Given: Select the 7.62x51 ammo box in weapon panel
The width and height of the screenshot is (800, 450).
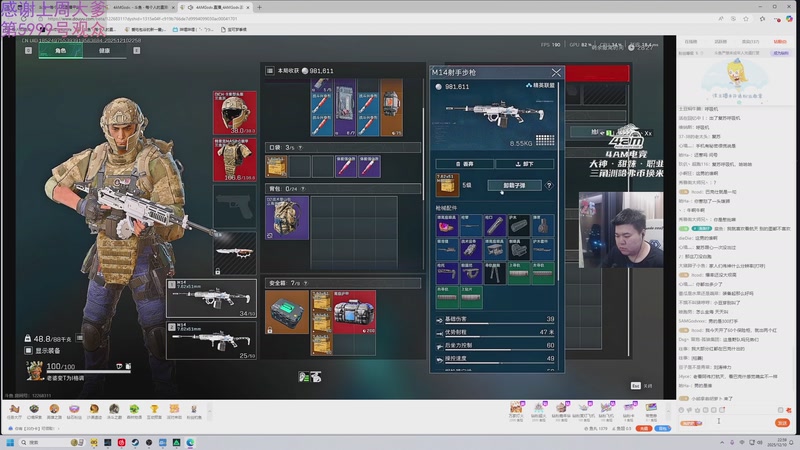Looking at the screenshot, I should 447,185.
